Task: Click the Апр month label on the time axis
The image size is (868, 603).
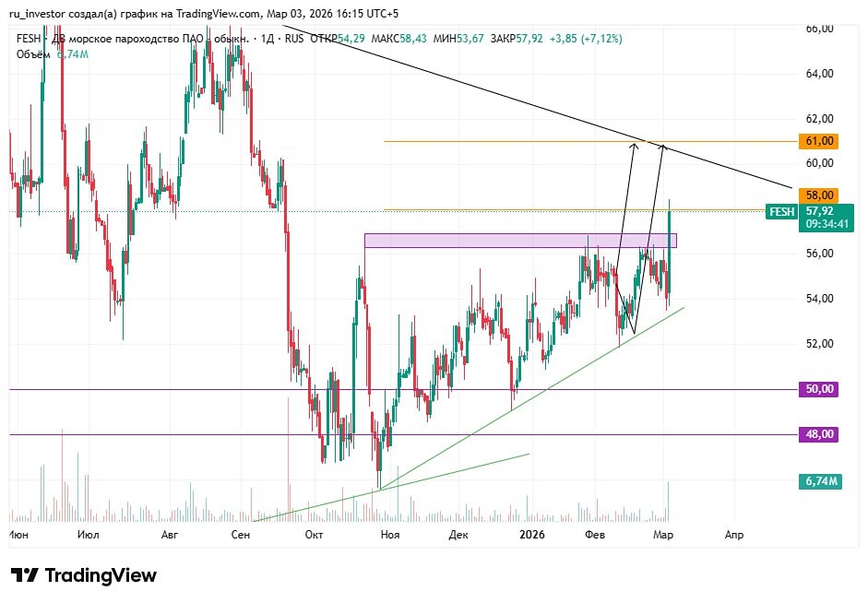Action: (x=734, y=535)
